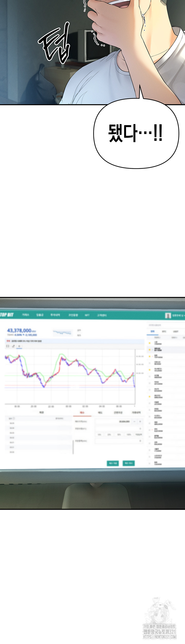Click the coin search field in sidebar
The image size is (185, 644).
166,325
